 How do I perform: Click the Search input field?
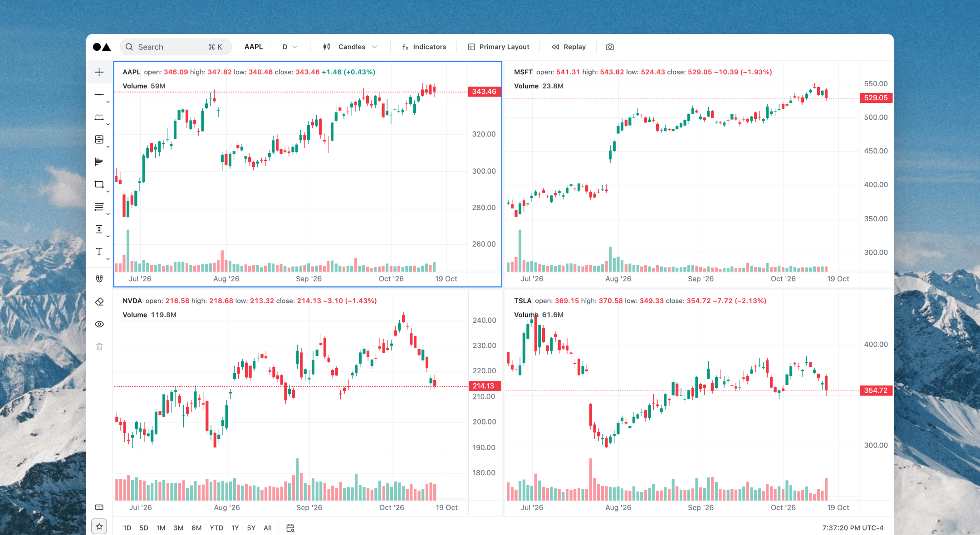tap(176, 47)
